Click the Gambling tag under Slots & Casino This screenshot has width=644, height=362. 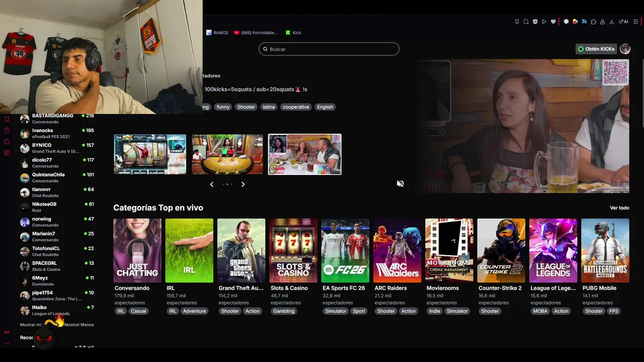click(284, 311)
